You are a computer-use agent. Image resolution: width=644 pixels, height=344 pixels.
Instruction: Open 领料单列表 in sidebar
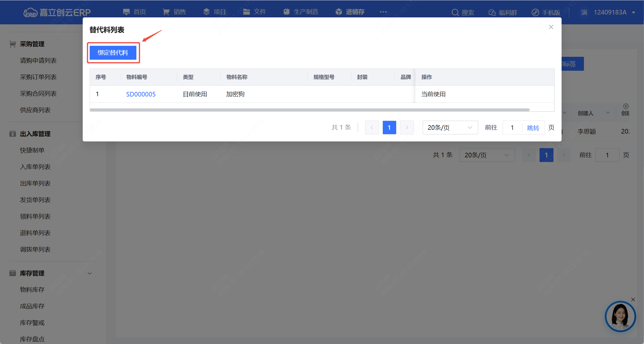tap(35, 216)
